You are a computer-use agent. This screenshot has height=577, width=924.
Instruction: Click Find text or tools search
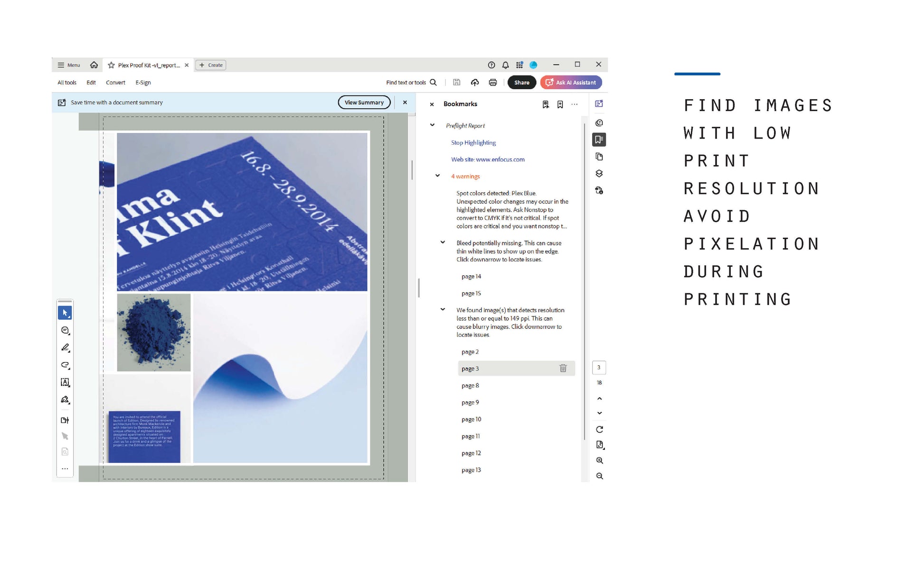[x=411, y=83]
